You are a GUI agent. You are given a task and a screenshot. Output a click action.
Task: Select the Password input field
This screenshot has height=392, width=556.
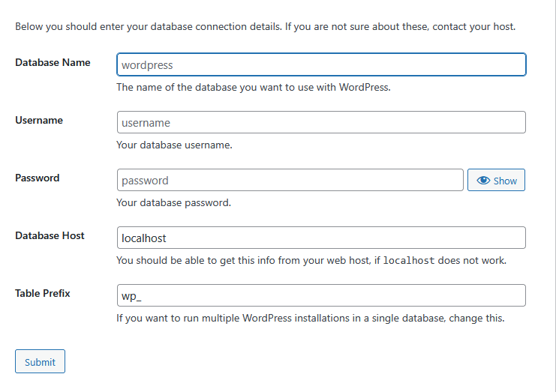point(290,180)
